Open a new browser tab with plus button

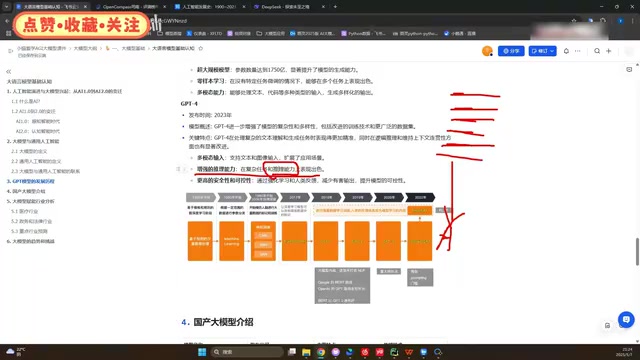click(335, 7)
